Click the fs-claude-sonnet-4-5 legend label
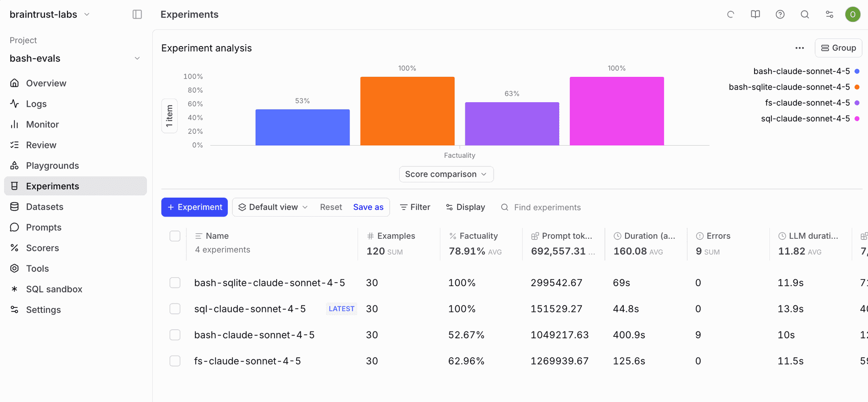 pos(807,103)
